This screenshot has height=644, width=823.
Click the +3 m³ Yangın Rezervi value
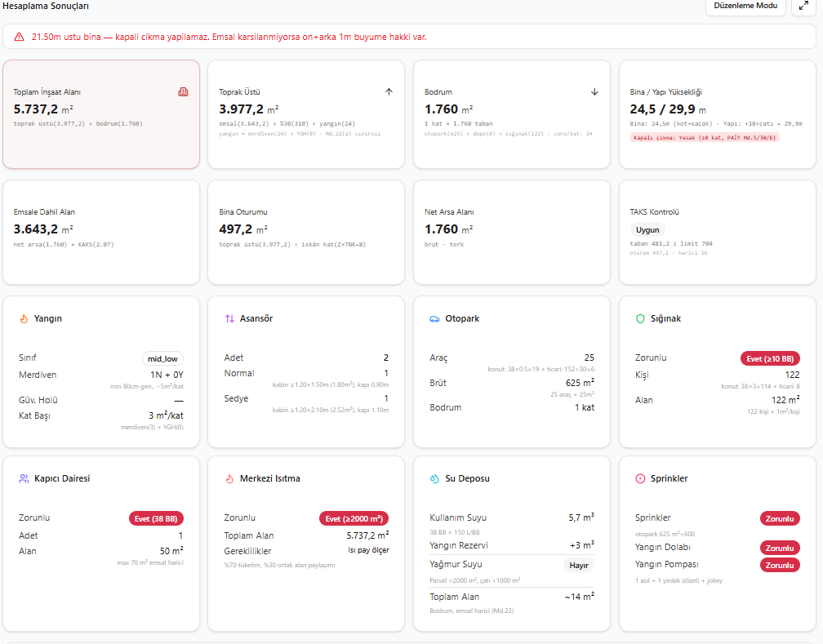click(x=582, y=545)
